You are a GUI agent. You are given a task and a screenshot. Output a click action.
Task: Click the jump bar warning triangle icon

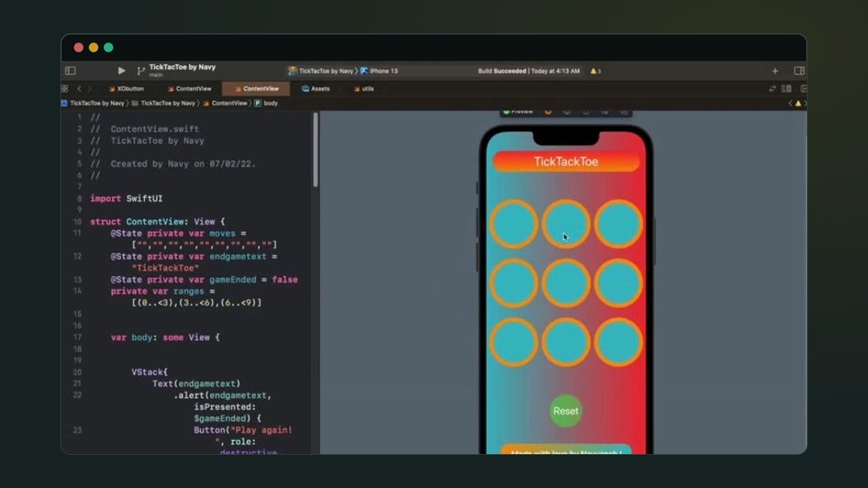click(797, 103)
